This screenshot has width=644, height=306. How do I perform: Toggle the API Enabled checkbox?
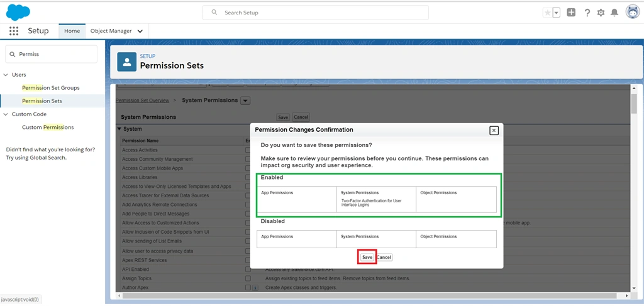tap(248, 270)
